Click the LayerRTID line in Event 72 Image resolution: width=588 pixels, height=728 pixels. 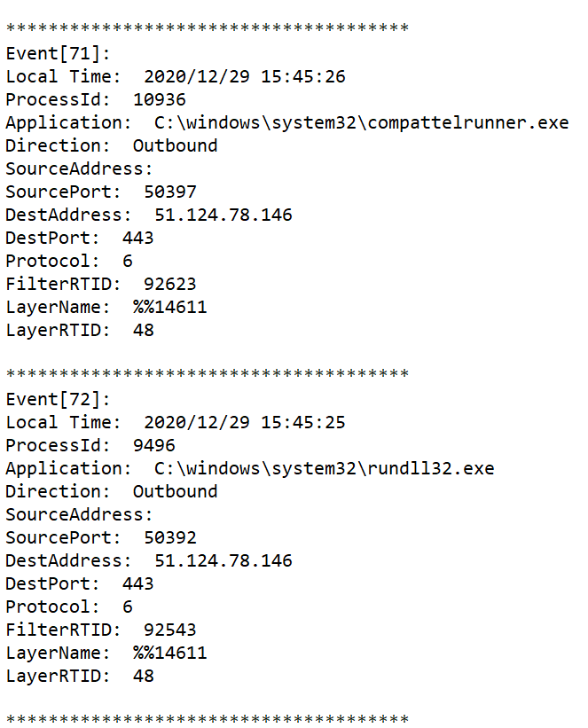pyautogui.click(x=80, y=676)
